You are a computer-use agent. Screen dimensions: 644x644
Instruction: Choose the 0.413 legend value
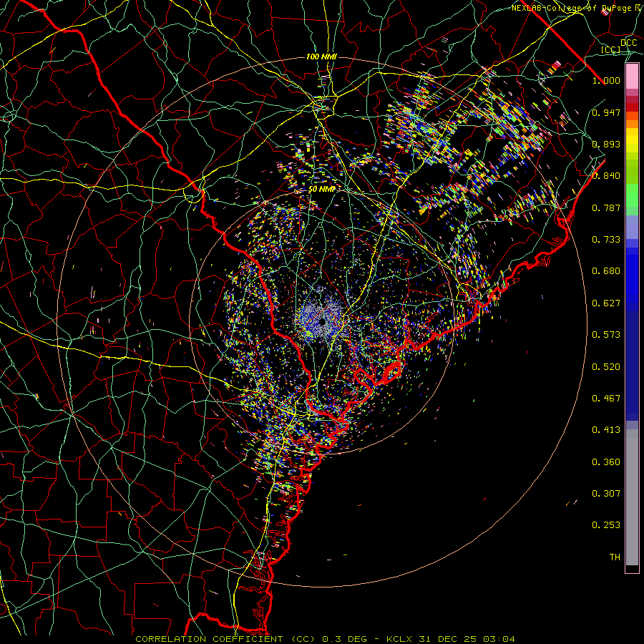coord(606,430)
